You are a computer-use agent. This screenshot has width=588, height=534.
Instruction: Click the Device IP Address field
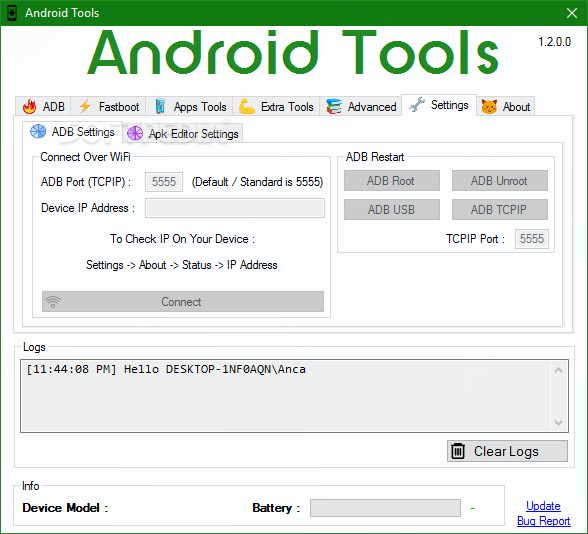235,208
